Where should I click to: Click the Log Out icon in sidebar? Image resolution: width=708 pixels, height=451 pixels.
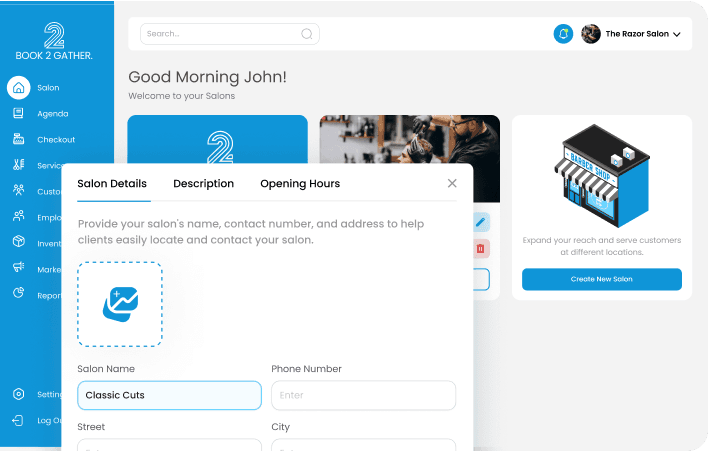coord(18,420)
